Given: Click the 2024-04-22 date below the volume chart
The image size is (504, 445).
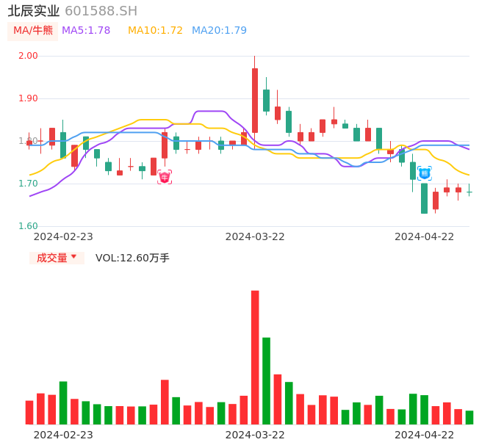Looking at the screenshot, I should pyautogui.click(x=425, y=435).
